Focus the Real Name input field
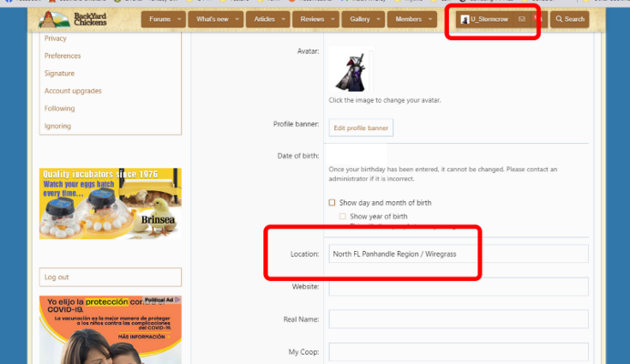Image resolution: width=630 pixels, height=364 pixels. coord(459,319)
